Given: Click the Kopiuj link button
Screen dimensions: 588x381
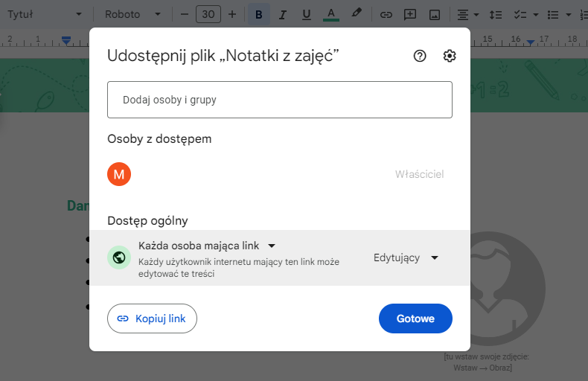Looking at the screenshot, I should 152,318.
